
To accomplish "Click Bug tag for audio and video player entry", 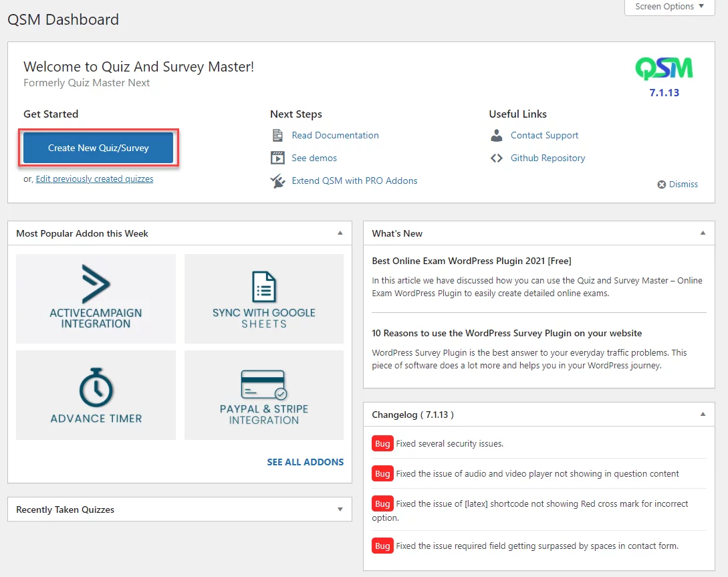I will pos(382,474).
